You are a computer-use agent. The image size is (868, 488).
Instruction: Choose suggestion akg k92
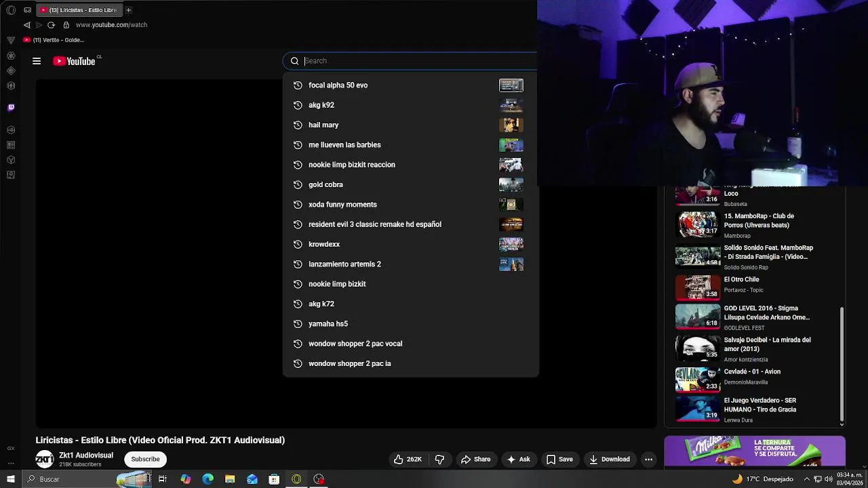click(x=410, y=105)
